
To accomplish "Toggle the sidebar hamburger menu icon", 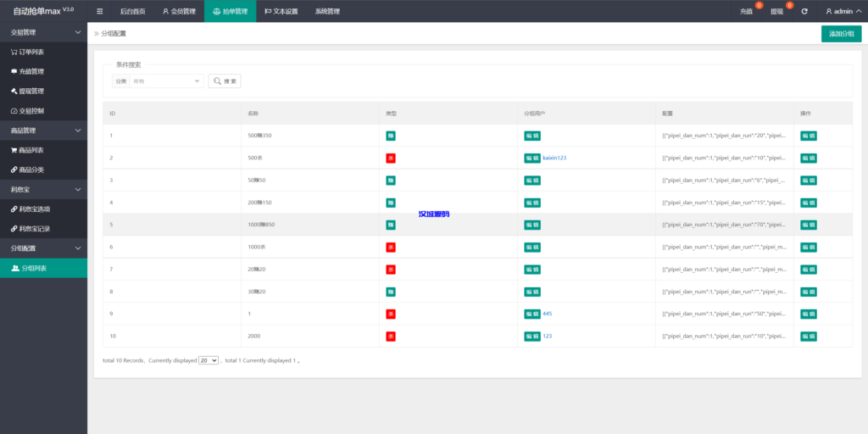I will tap(100, 11).
